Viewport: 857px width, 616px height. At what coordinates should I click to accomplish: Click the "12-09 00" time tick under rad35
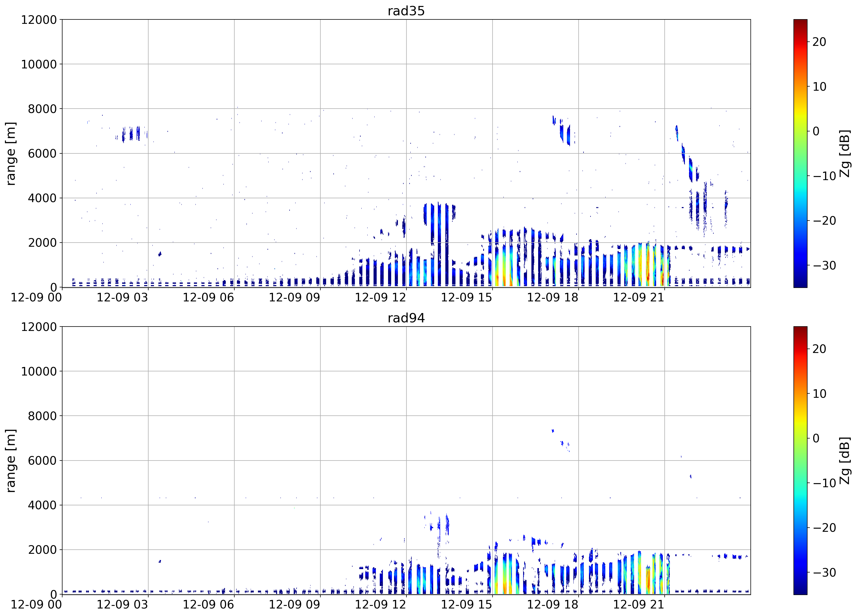point(36,298)
